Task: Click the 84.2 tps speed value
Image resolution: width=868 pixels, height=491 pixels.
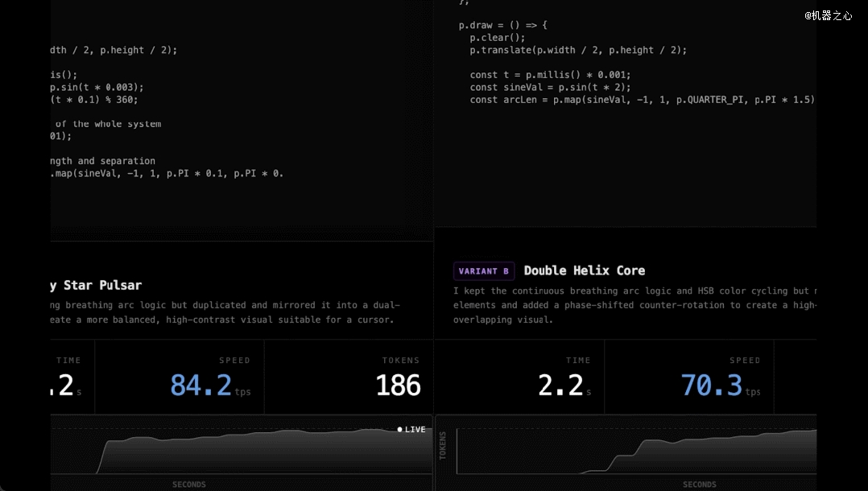Action: click(200, 386)
